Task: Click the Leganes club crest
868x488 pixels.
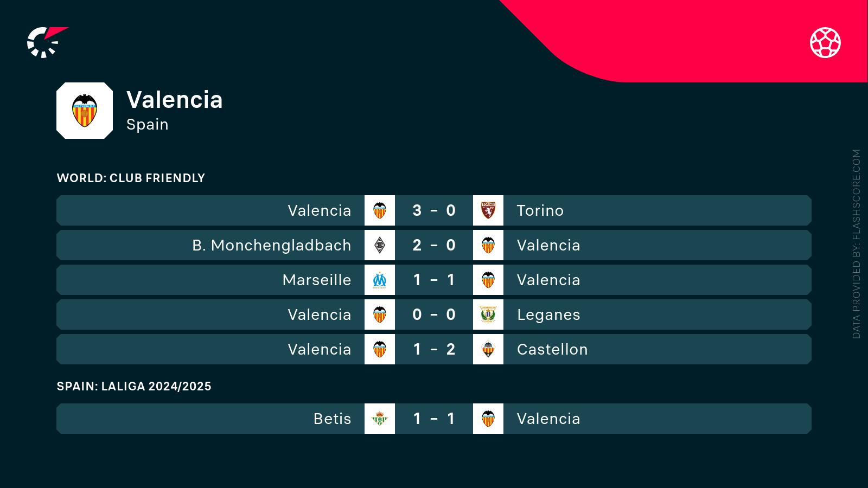Action: coord(488,314)
